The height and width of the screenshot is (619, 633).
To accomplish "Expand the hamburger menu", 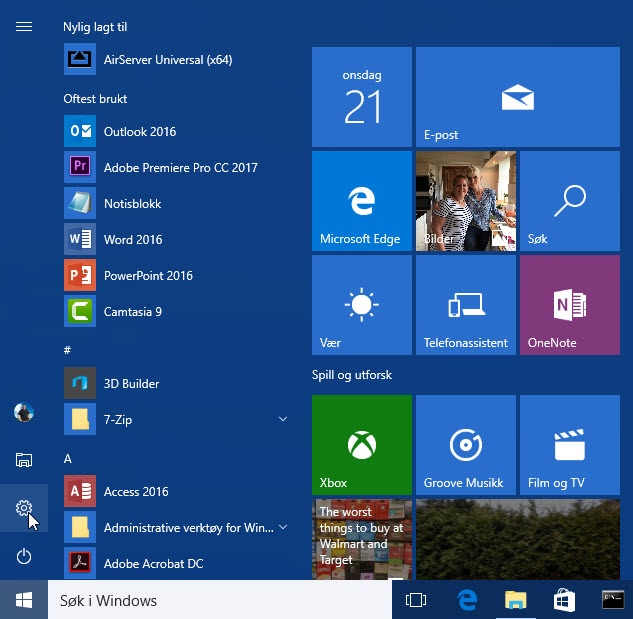I will tap(24, 27).
